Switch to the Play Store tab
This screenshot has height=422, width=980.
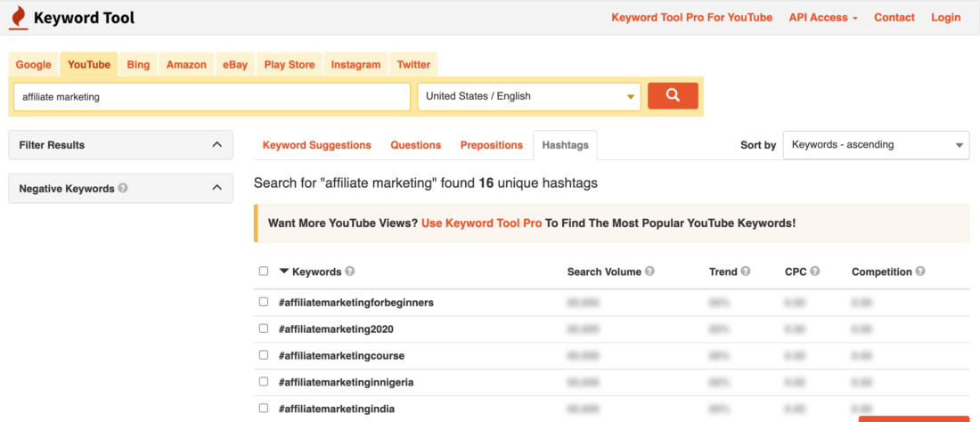pyautogui.click(x=290, y=64)
